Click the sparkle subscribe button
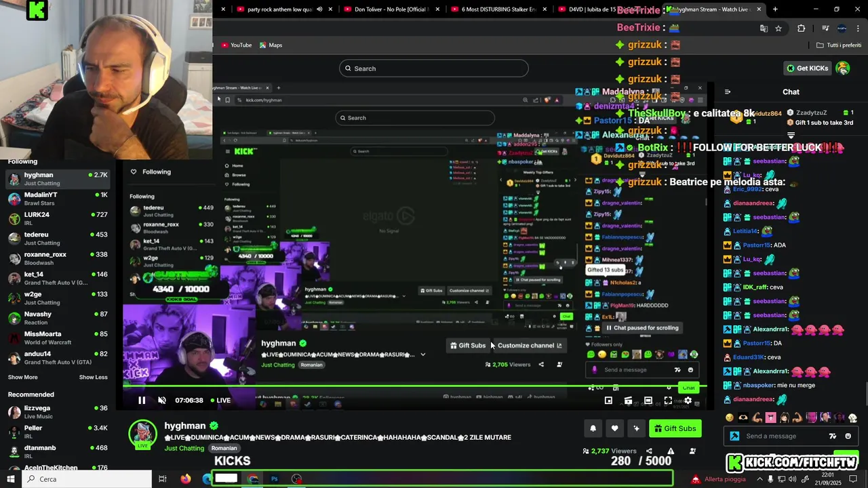The height and width of the screenshot is (488, 868). (636, 428)
